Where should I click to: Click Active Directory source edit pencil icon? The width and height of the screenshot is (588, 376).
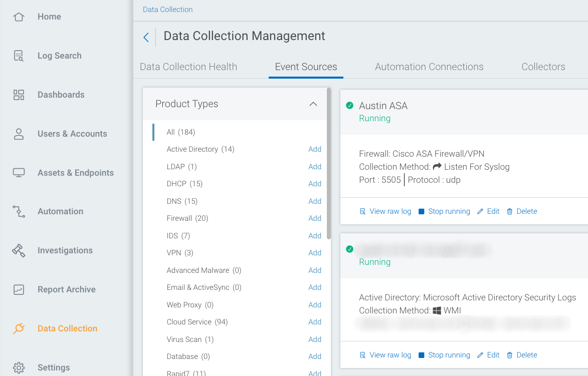480,355
